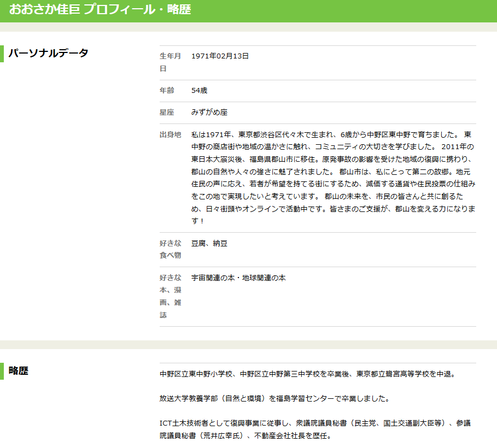
Task: Click the 中野区立東中野小学校 school history line
Action: (x=307, y=375)
